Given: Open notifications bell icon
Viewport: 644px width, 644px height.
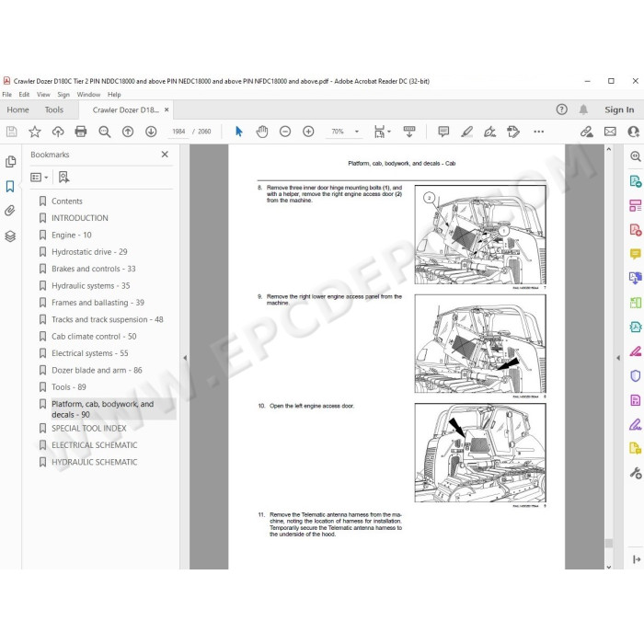Looking at the screenshot, I should coord(583,109).
